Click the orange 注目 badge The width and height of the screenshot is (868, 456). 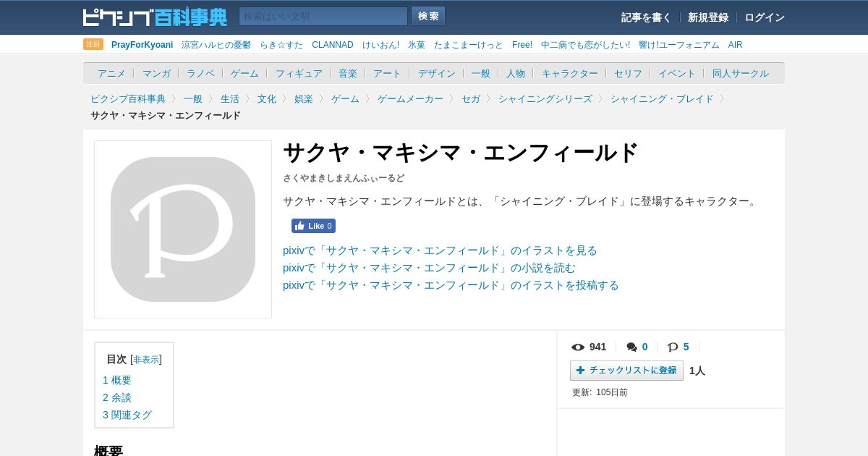93,44
